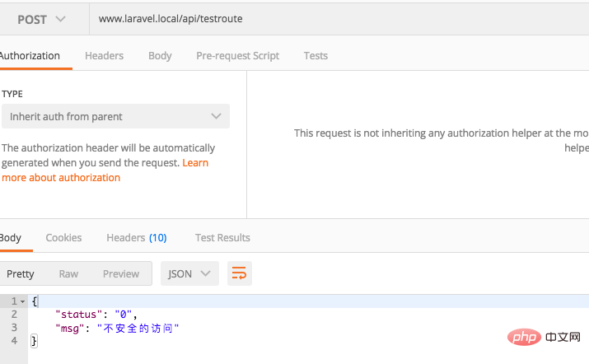View the response Headers (10) tab
This screenshot has width=589, height=364.
137,238
